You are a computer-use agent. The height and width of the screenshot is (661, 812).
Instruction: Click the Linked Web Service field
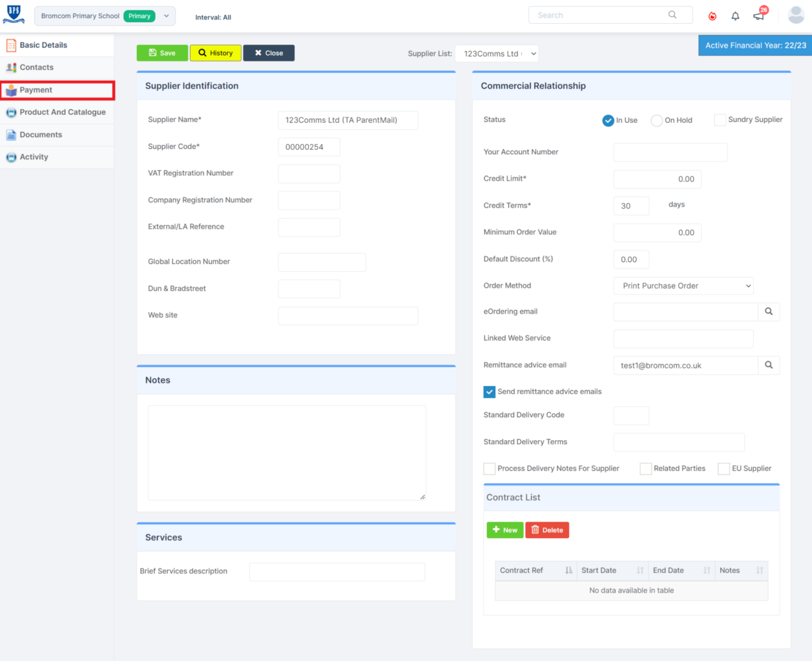pyautogui.click(x=683, y=339)
